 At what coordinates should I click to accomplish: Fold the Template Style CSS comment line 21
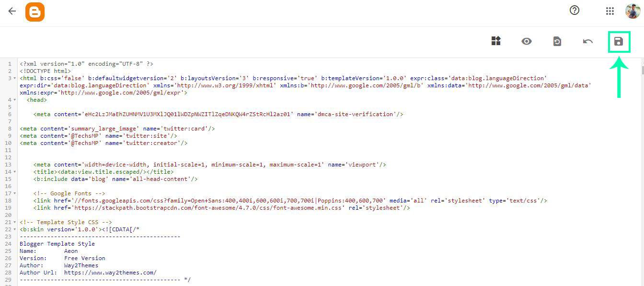pyautogui.click(x=15, y=222)
